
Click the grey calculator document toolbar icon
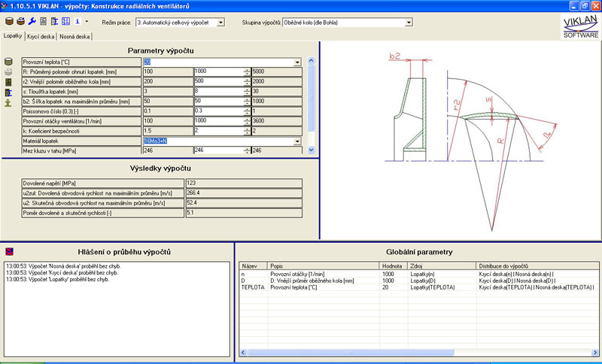[x=44, y=21]
